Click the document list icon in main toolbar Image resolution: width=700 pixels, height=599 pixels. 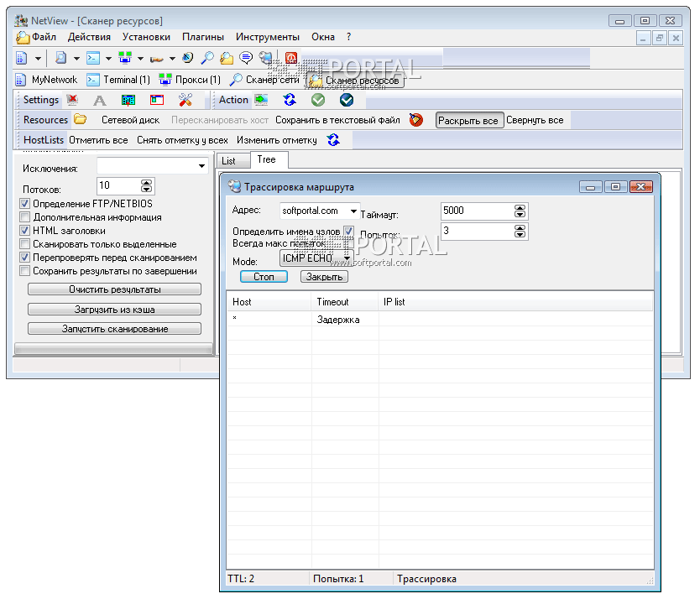click(22, 58)
